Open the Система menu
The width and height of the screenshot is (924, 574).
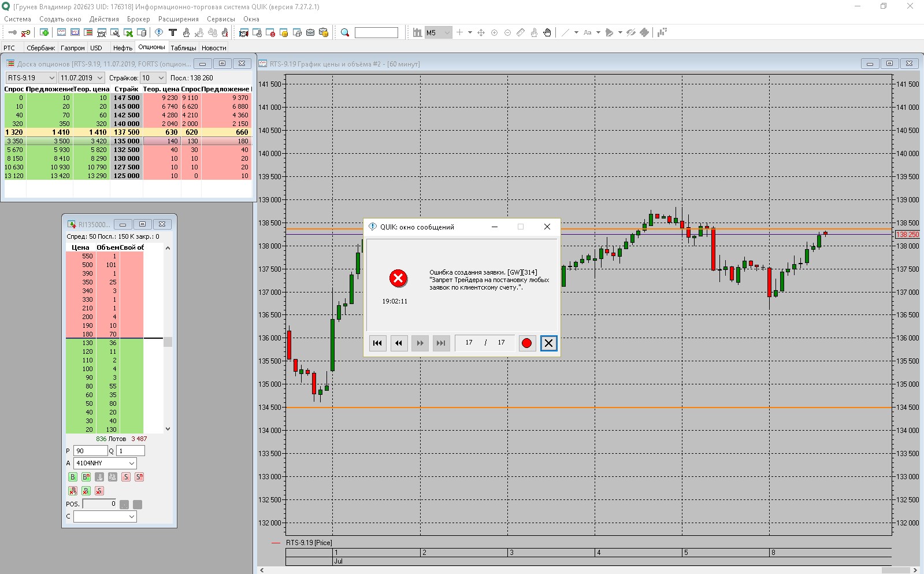tap(17, 19)
